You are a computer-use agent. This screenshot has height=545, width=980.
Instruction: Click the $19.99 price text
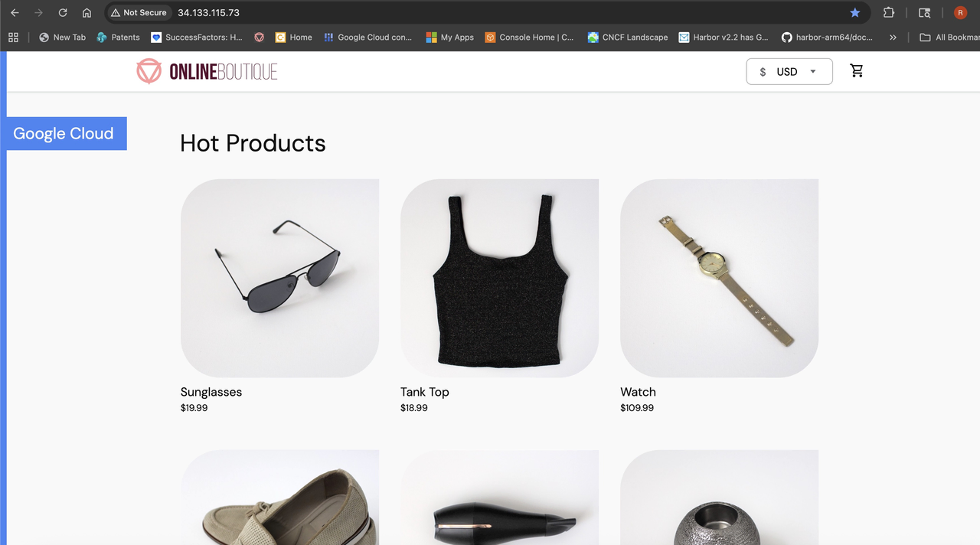(x=194, y=408)
